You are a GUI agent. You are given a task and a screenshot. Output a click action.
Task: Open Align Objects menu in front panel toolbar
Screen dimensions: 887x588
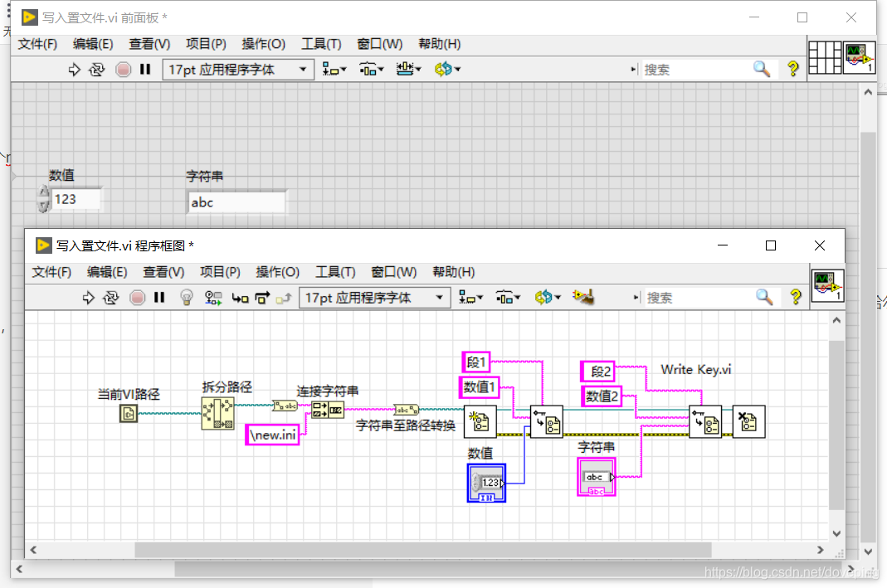[x=334, y=70]
